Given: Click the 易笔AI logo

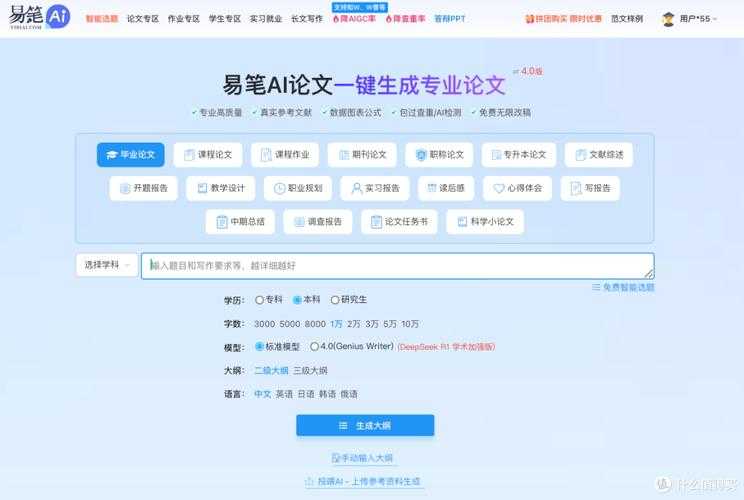Looking at the screenshot, I should pos(39,17).
